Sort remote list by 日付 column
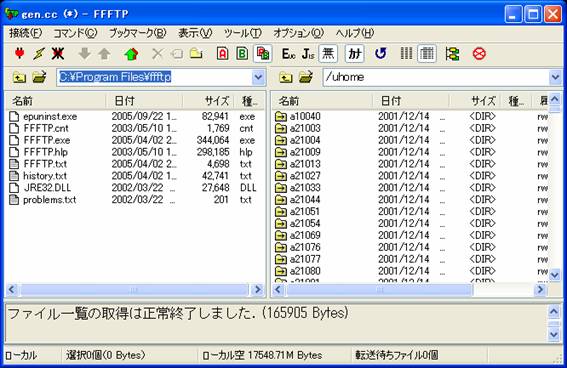The image size is (567, 368). [x=411, y=101]
